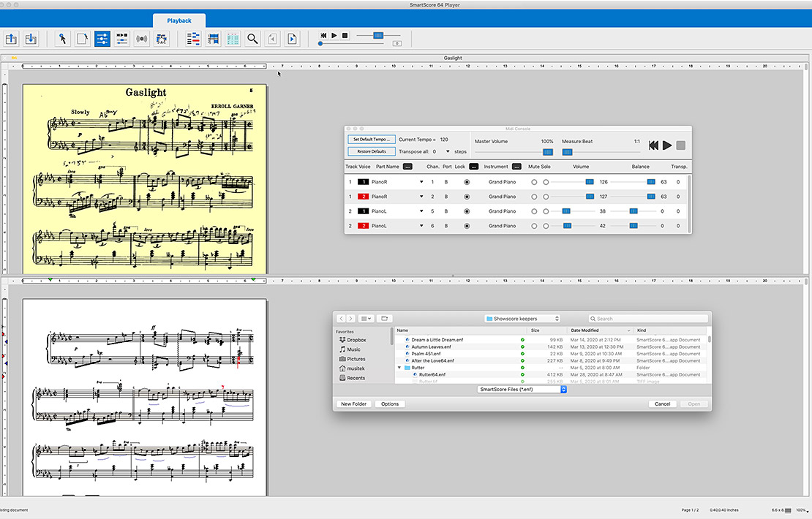Mute the PianoL channel 6 track
Viewport: 812px width, 519px height.
[x=534, y=226]
